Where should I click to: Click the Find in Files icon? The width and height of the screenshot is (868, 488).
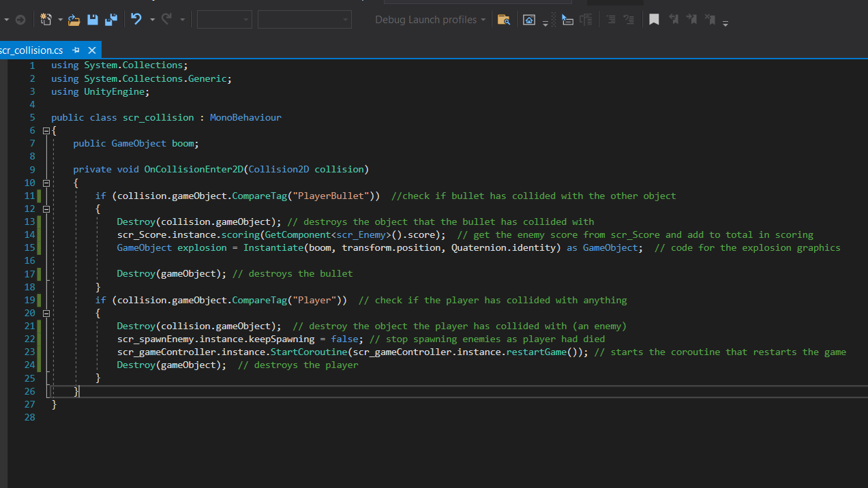click(x=503, y=20)
